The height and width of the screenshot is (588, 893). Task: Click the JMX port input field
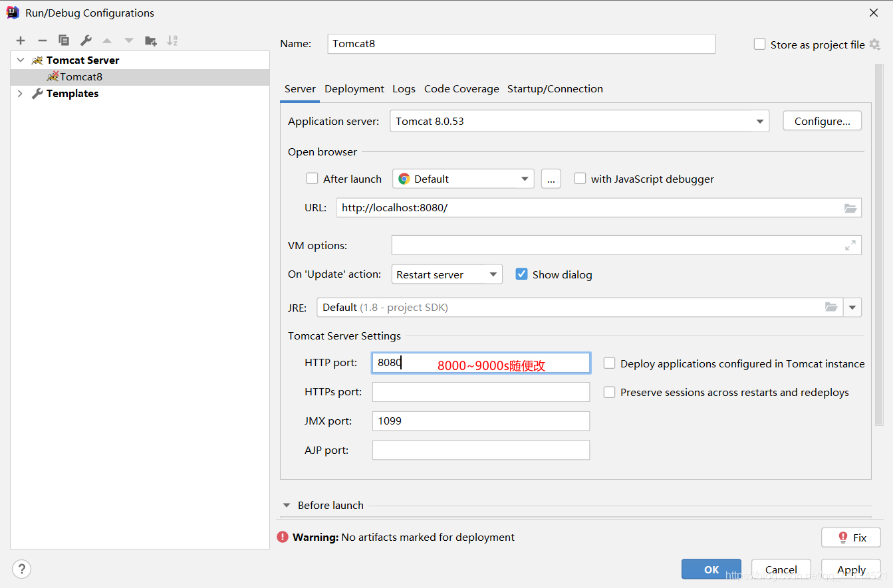click(x=481, y=421)
